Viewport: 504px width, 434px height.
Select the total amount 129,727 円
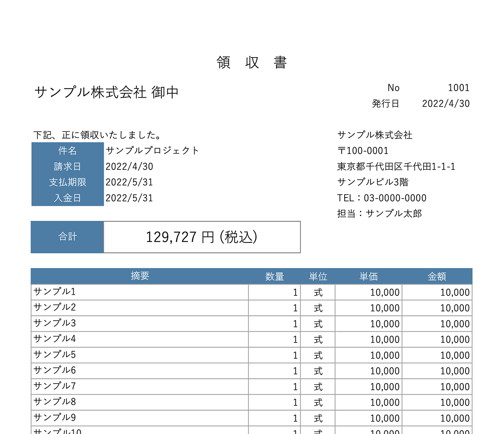tap(201, 237)
